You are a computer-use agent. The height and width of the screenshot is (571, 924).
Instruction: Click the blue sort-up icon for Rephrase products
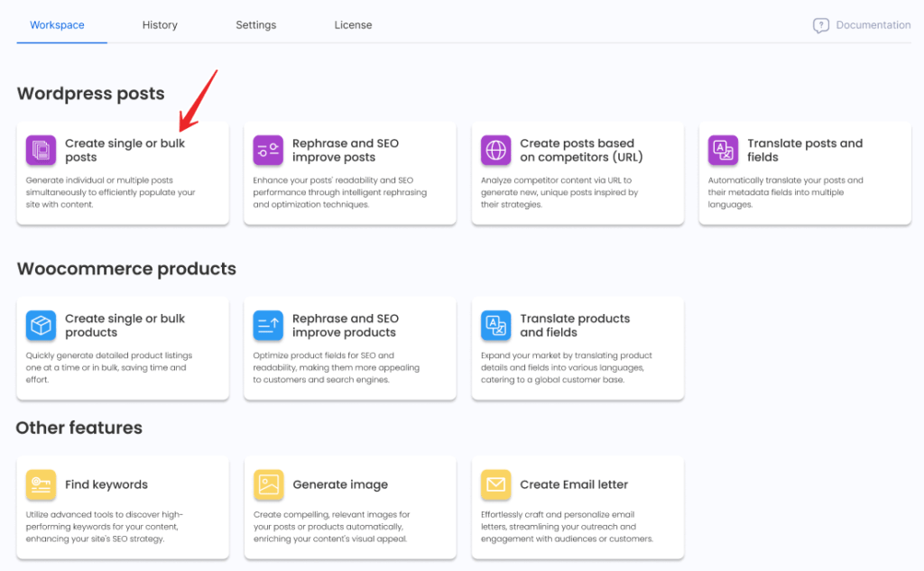coord(268,326)
